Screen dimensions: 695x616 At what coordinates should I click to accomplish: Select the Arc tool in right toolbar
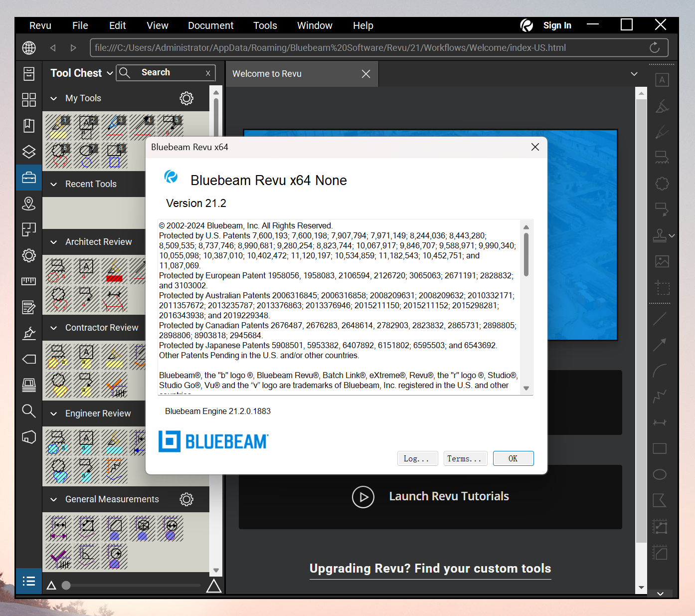point(660,371)
